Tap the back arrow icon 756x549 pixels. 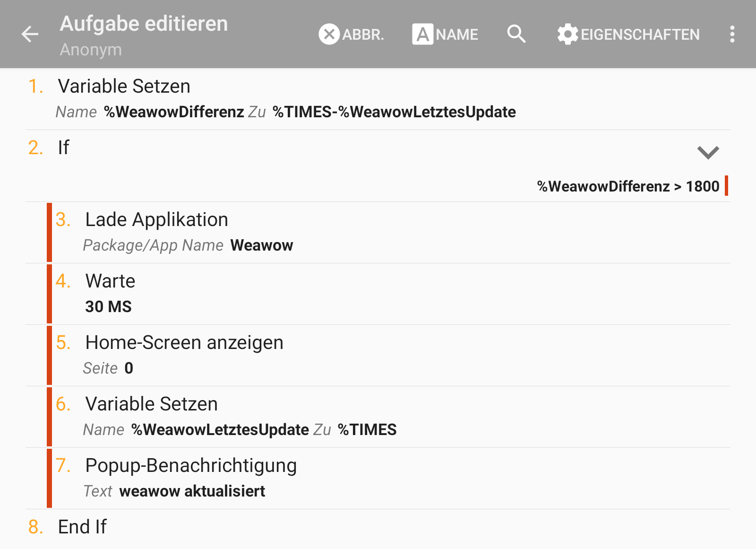click(x=30, y=34)
